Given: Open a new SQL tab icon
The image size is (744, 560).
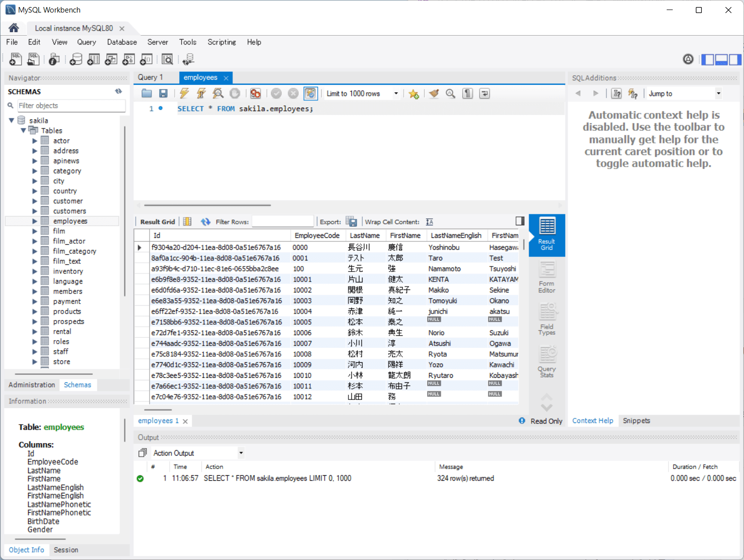Looking at the screenshot, I should [16, 60].
